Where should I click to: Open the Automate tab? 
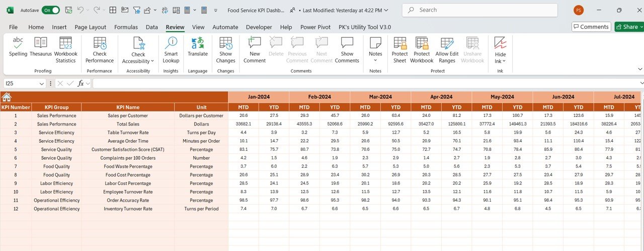point(225,27)
